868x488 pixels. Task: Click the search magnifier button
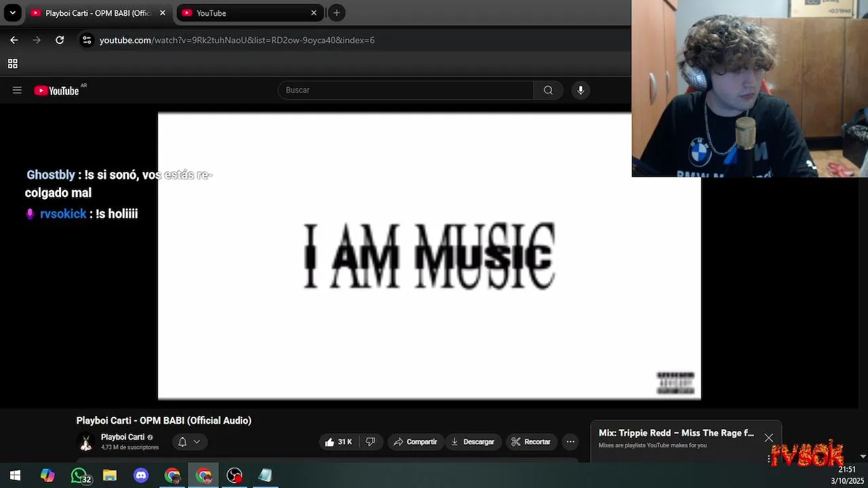coord(548,90)
